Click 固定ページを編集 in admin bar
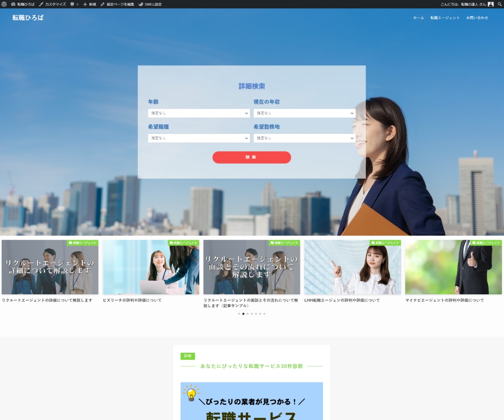Viewport: 504px width, 420px height. [117, 4]
